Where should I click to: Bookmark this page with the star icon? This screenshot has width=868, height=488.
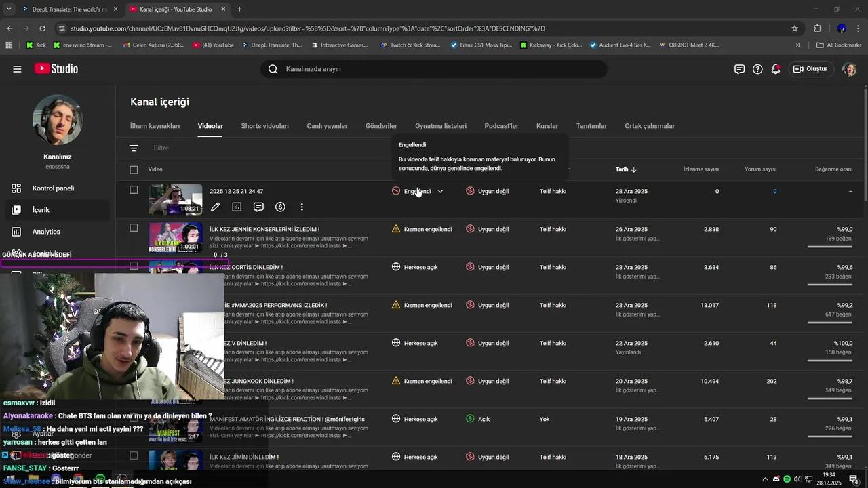(x=795, y=28)
